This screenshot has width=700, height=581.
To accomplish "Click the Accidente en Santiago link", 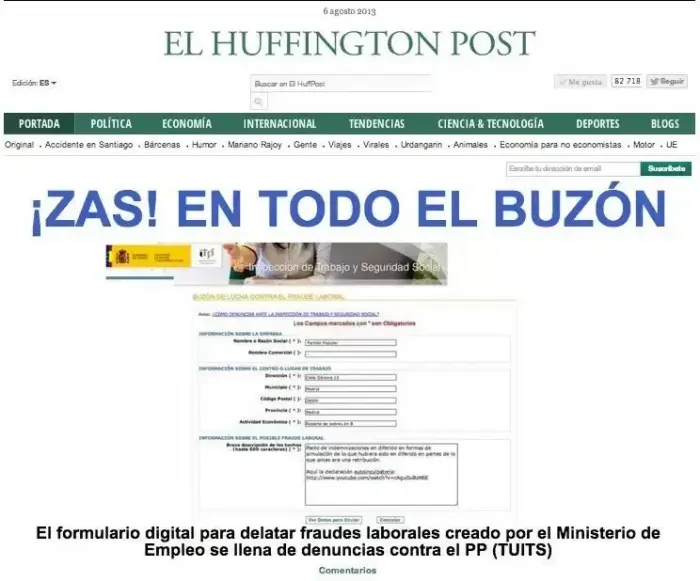I will 89,145.
